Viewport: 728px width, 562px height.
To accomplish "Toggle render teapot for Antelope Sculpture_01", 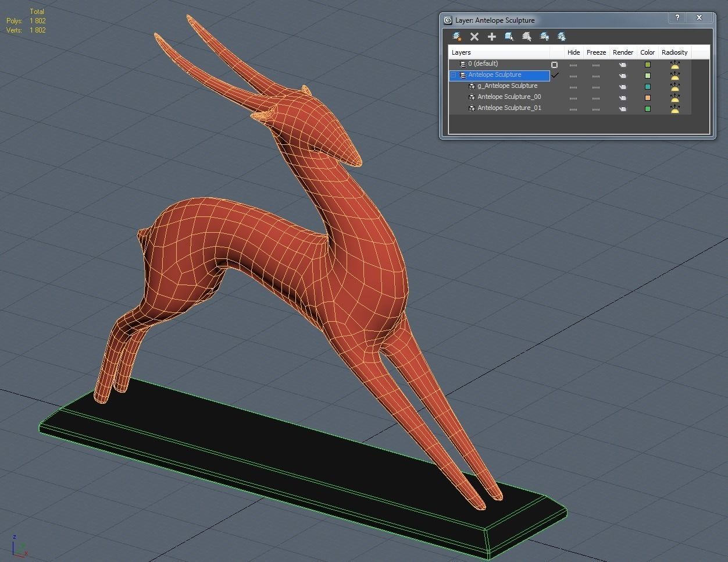I will click(x=623, y=109).
